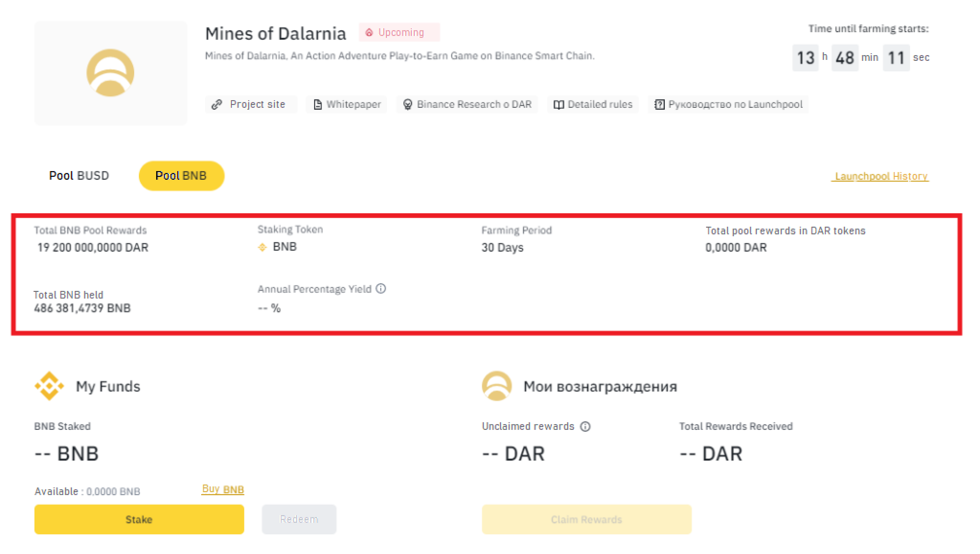This screenshot has height=554, width=980.
Task: Open Руководство по Launchpool guide icon
Action: (660, 104)
